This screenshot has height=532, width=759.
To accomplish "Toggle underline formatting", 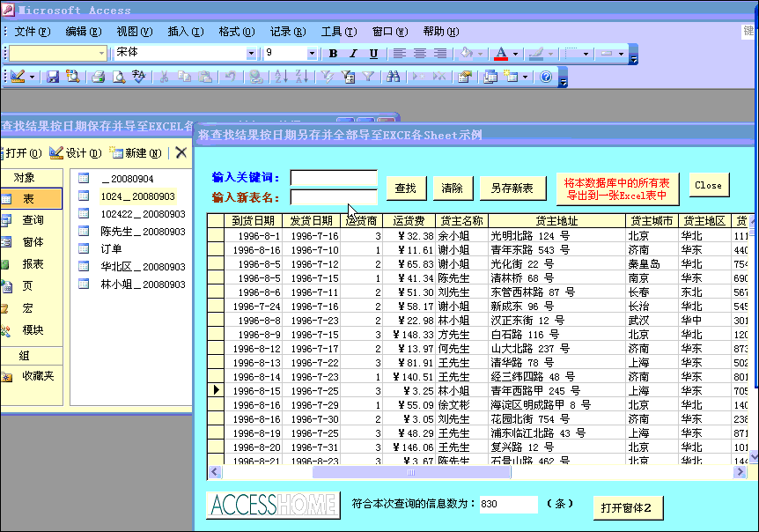I will (x=373, y=53).
